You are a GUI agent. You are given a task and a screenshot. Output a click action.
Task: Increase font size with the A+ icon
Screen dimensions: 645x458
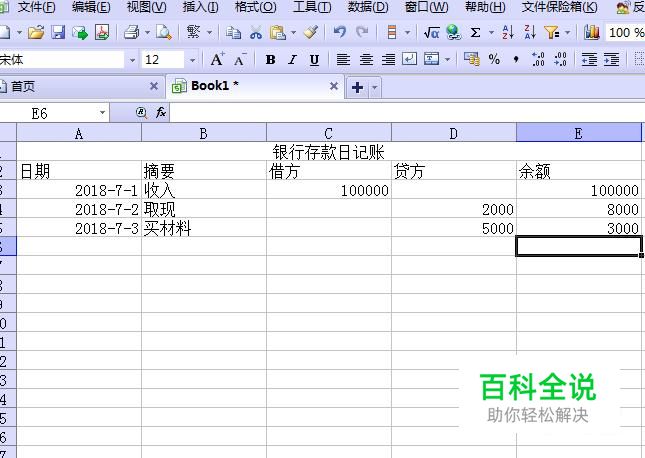pyautogui.click(x=217, y=60)
